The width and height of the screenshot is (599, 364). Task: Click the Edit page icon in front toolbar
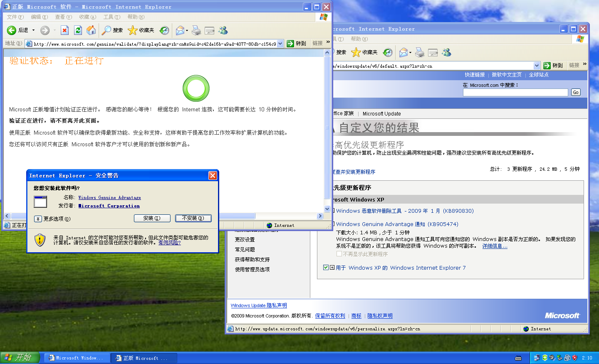210,30
